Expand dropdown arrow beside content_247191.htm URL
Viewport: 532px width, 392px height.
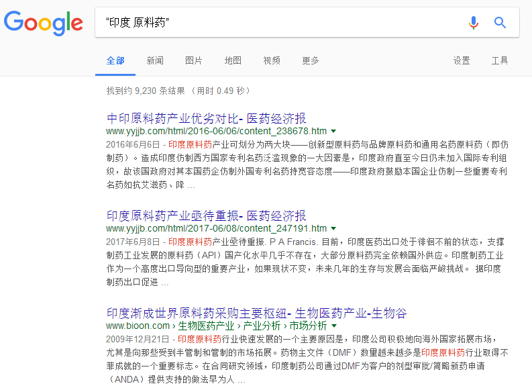pos(333,229)
